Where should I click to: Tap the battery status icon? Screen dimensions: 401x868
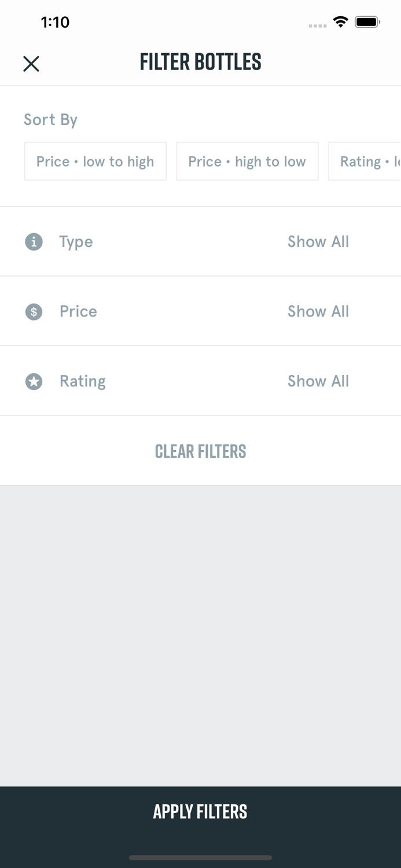pyautogui.click(x=367, y=23)
